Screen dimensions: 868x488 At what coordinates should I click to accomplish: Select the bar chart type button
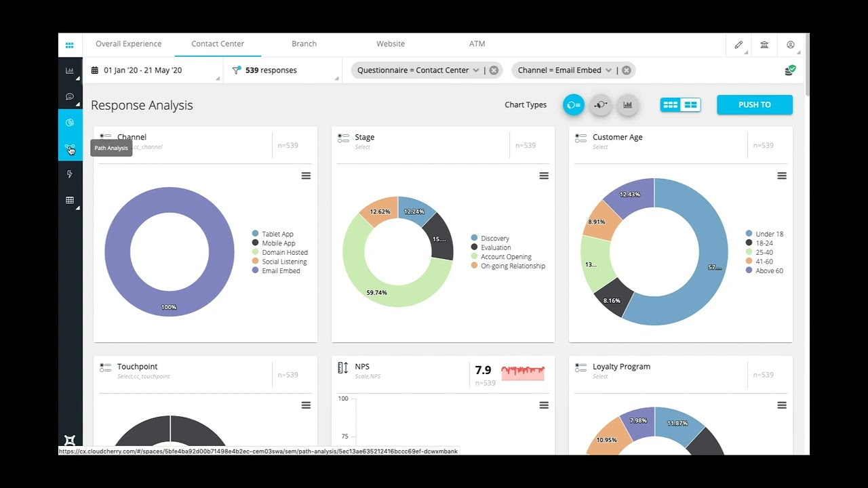coord(628,105)
